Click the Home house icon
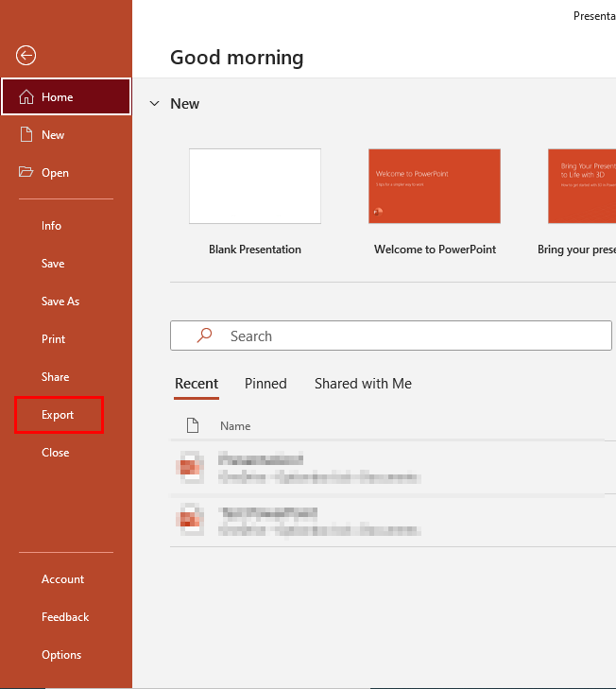Screen dimensions: 616x689 click(26, 97)
